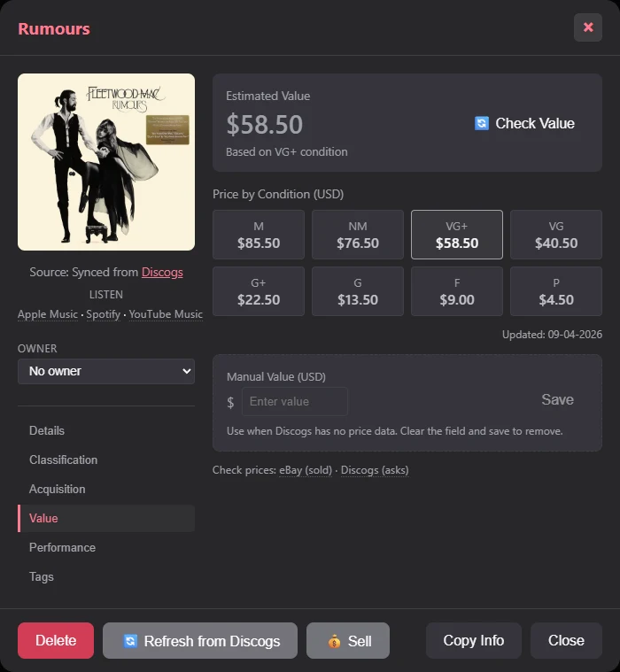620x672 pixels.
Task: Copy the album info
Action: click(x=474, y=641)
